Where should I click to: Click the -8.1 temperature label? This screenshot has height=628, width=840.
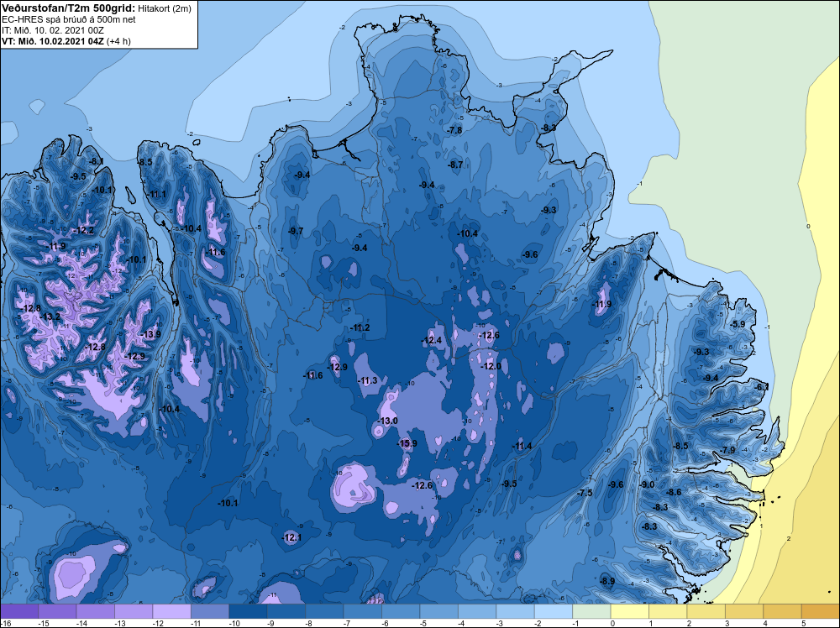pos(97,162)
